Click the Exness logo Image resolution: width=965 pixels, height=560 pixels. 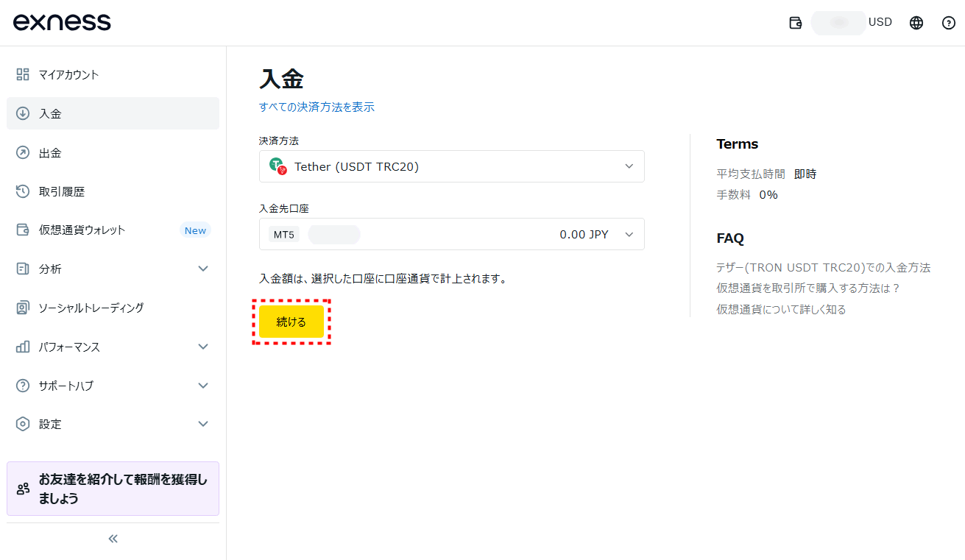click(x=62, y=22)
